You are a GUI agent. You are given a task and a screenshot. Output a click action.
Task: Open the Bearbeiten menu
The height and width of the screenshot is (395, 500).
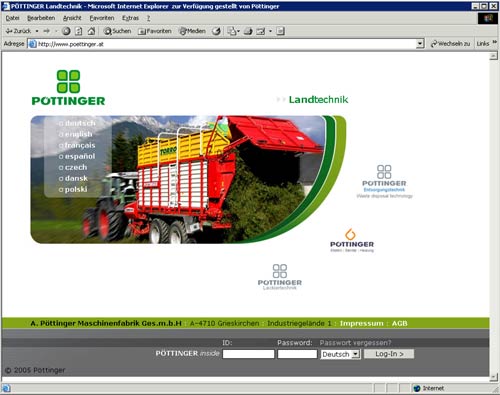(x=41, y=18)
